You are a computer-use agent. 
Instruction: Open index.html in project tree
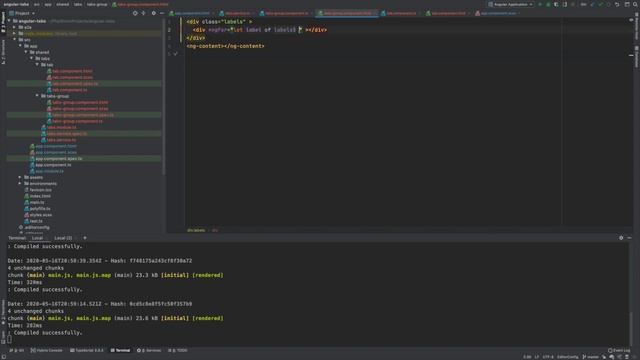pyautogui.click(x=40, y=196)
